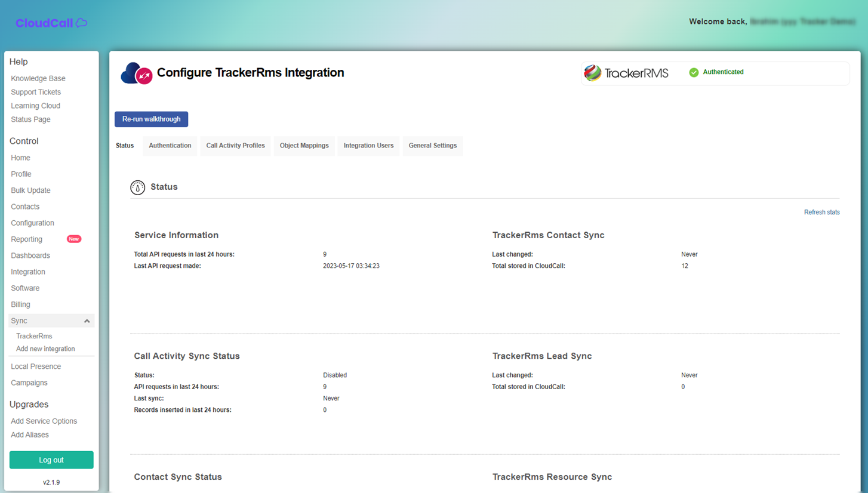Click Refresh stats link
868x493 pixels.
pyautogui.click(x=821, y=212)
